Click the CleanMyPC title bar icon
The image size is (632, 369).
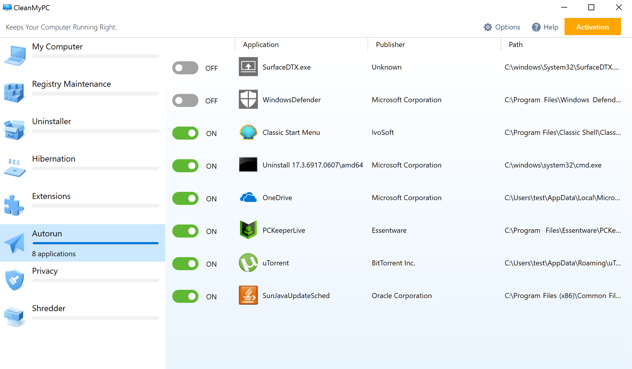7,7
